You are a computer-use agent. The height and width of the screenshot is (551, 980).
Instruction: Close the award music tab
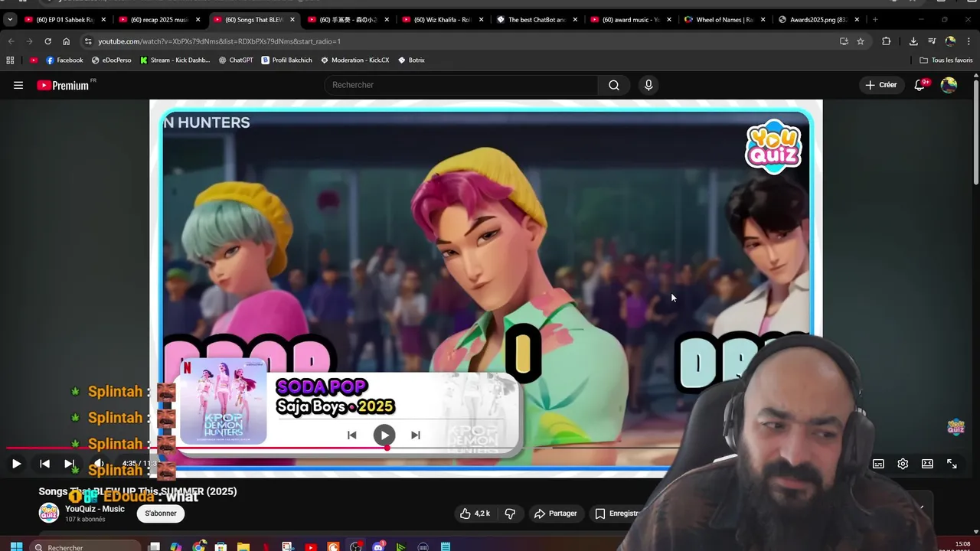[669, 20]
